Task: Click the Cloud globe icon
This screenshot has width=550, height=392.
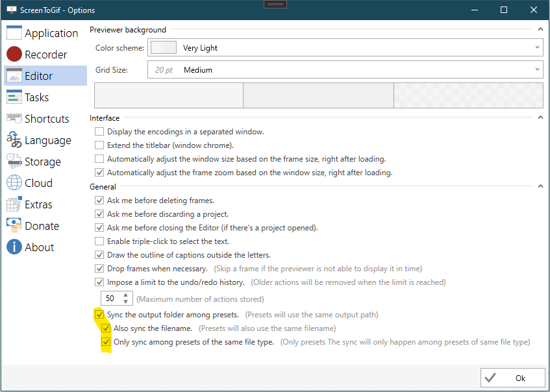Action: click(x=14, y=182)
